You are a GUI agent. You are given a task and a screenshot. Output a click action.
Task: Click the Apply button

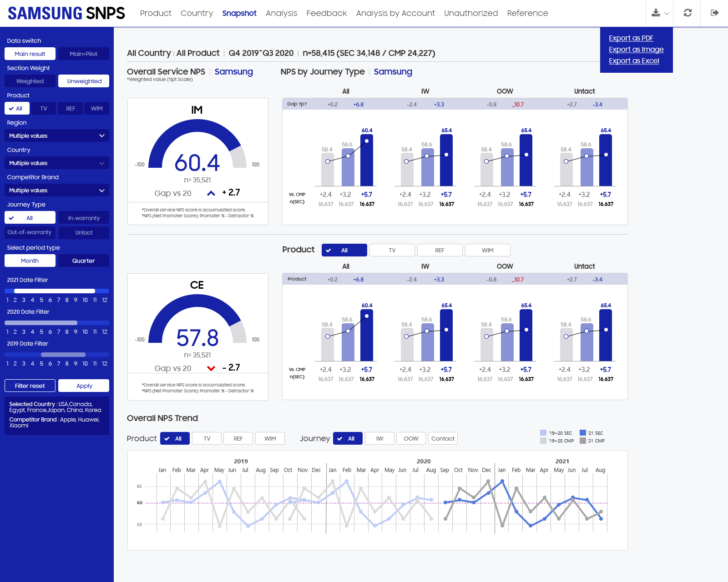tap(84, 386)
